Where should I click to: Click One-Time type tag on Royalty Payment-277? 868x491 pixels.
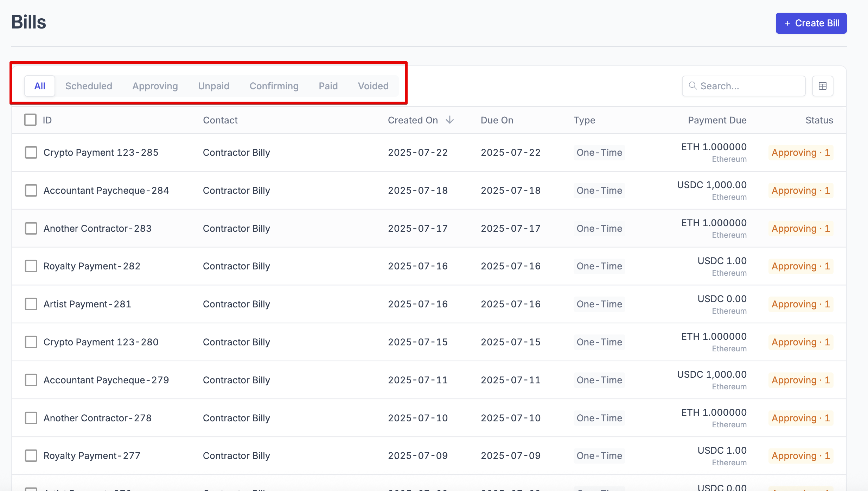(599, 456)
